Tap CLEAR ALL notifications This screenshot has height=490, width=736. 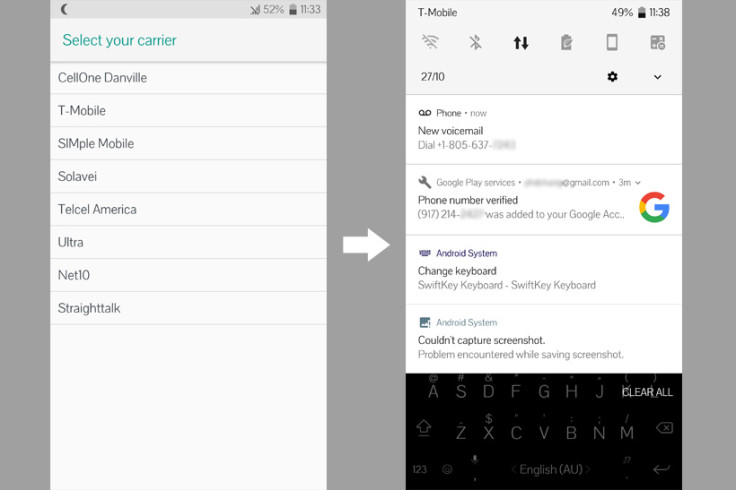[647, 392]
